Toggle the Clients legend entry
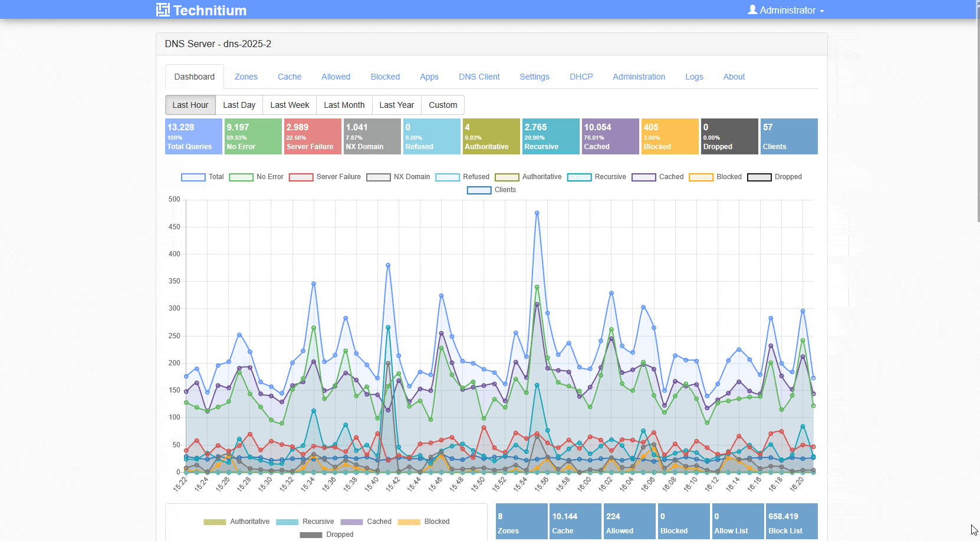The height and width of the screenshot is (541, 980). click(x=492, y=190)
